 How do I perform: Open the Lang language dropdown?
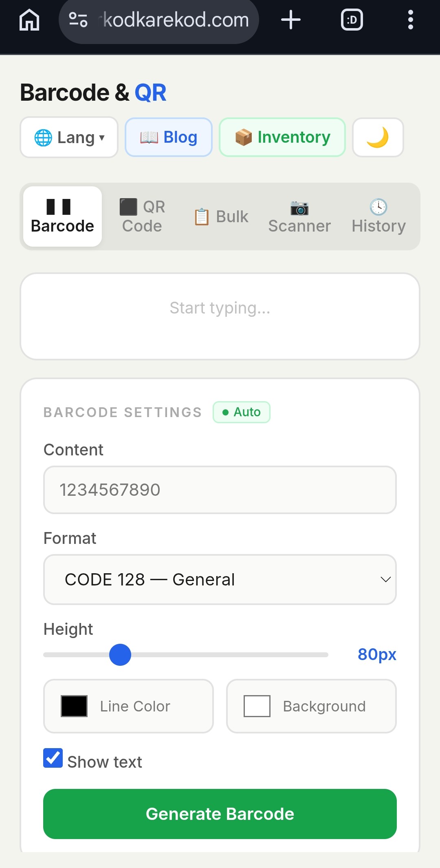pyautogui.click(x=68, y=137)
